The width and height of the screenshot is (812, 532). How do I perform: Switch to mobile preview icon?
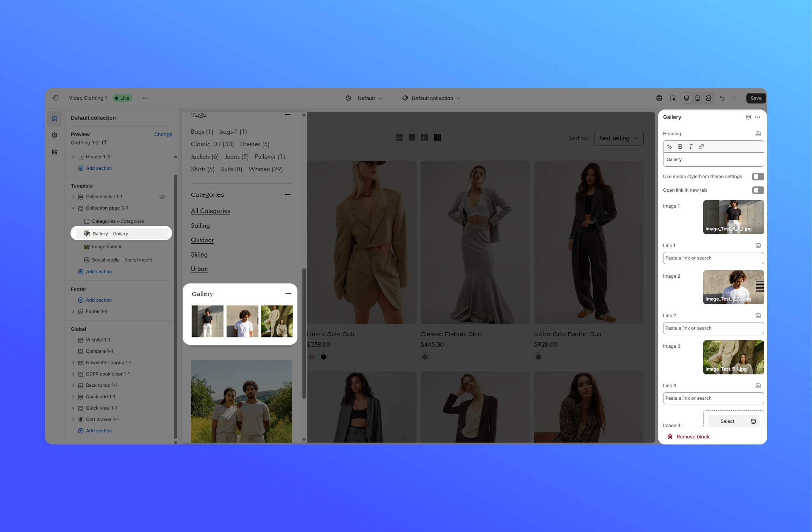(698, 98)
